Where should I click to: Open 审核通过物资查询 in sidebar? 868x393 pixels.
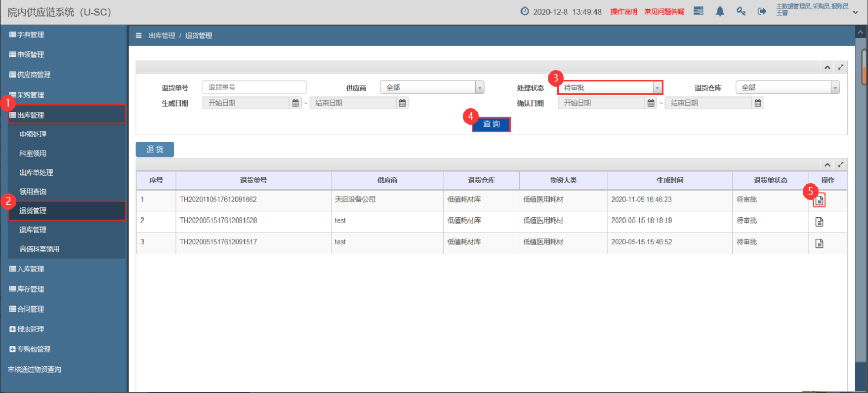click(x=35, y=369)
